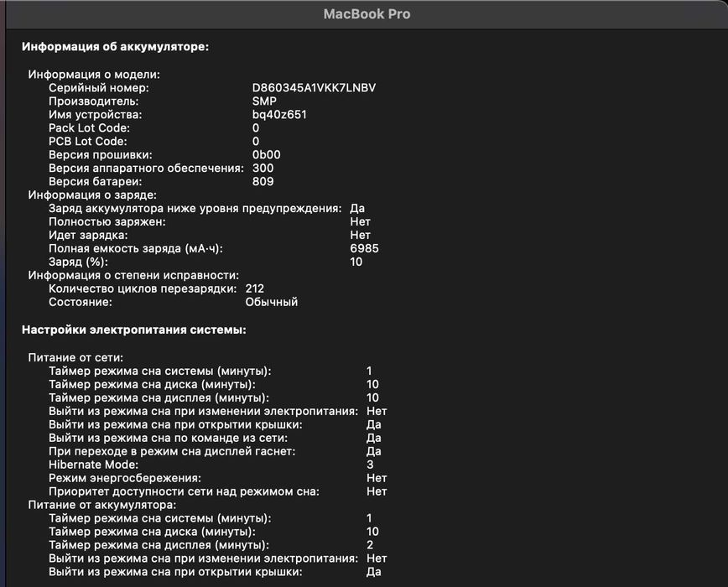Select the "Серийный номер:" label
Screen dimensions: 728x587
click(99, 88)
